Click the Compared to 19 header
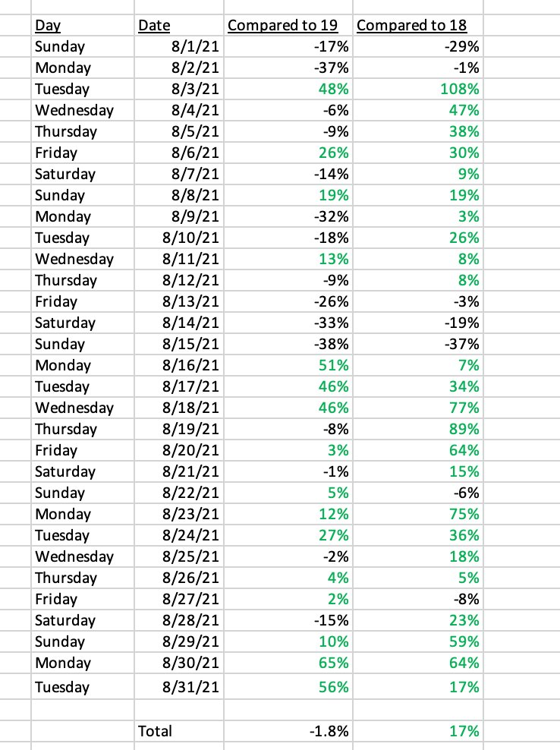 point(288,25)
